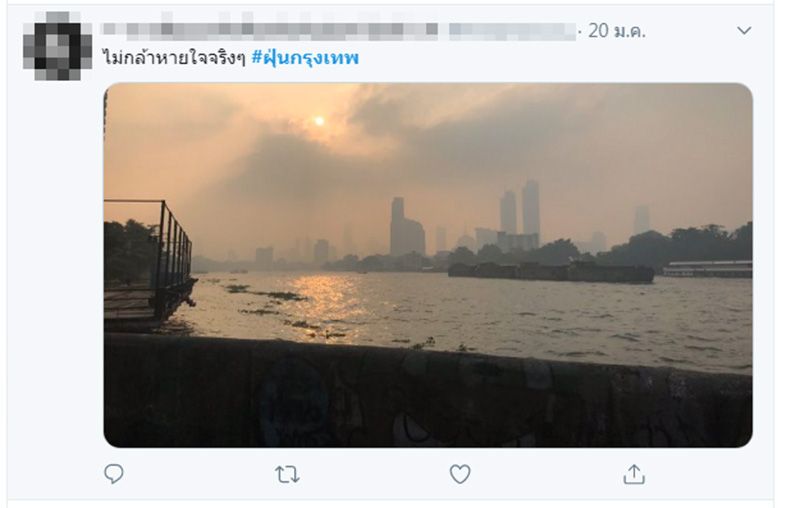Click the blurred display name of author
The image size is (800, 508).
(270, 29)
